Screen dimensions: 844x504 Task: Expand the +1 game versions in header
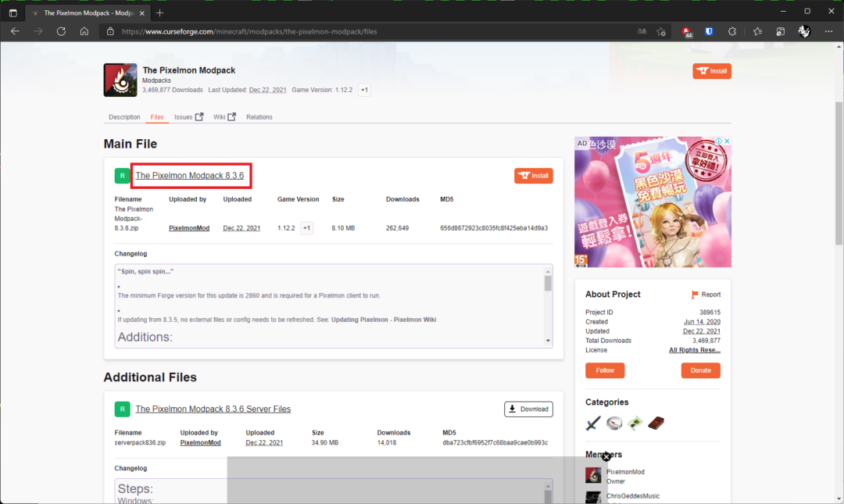coord(364,90)
